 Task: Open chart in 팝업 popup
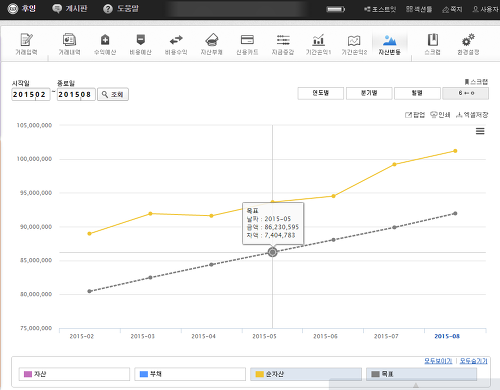(415, 115)
